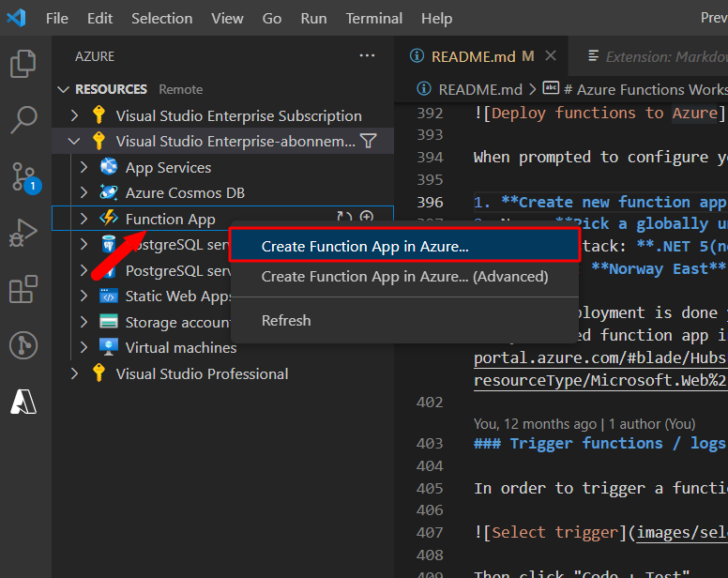Viewport: 728px width, 578px height.
Task: Click refresh icon on Function App row
Action: pos(344,217)
